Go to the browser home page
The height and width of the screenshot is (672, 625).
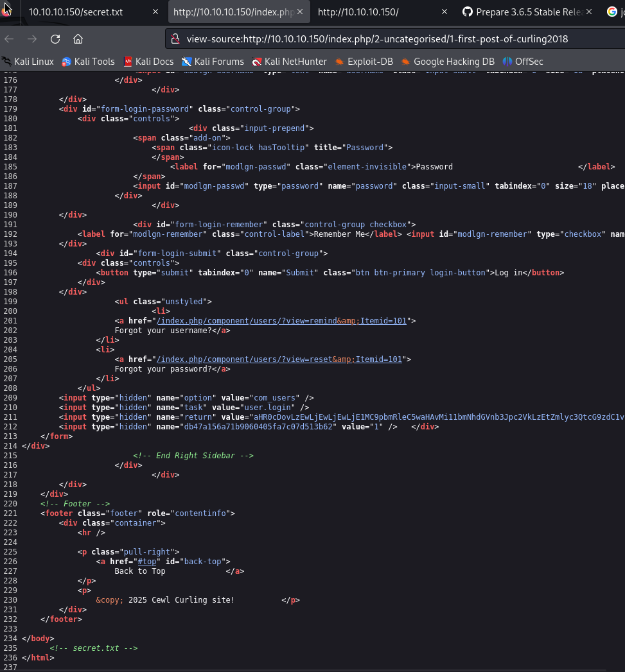click(x=78, y=39)
